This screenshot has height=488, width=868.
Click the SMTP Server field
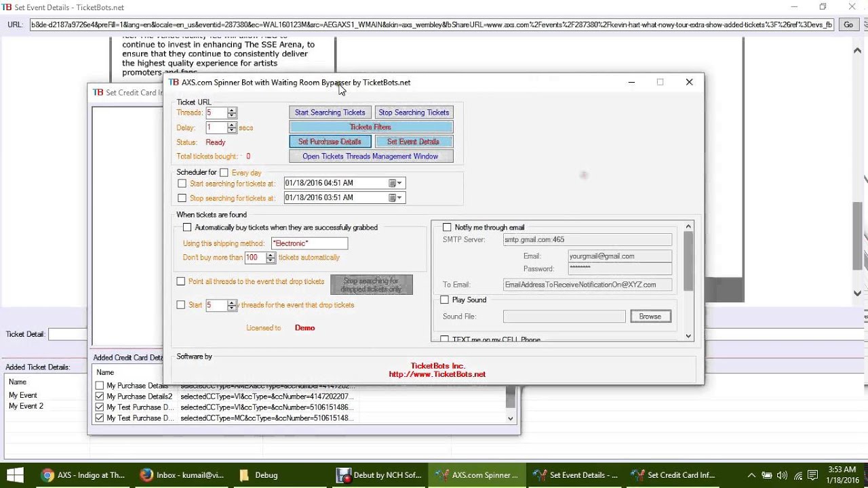(587, 239)
